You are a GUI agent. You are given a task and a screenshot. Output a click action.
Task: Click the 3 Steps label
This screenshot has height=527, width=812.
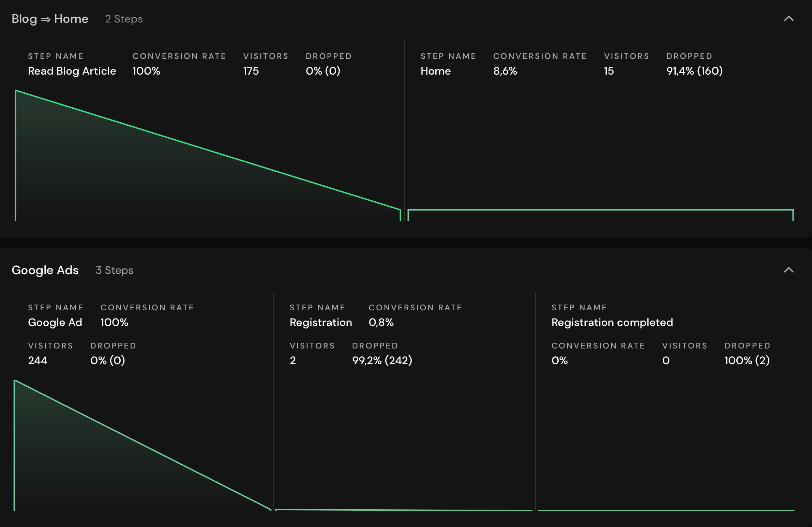[x=114, y=271]
